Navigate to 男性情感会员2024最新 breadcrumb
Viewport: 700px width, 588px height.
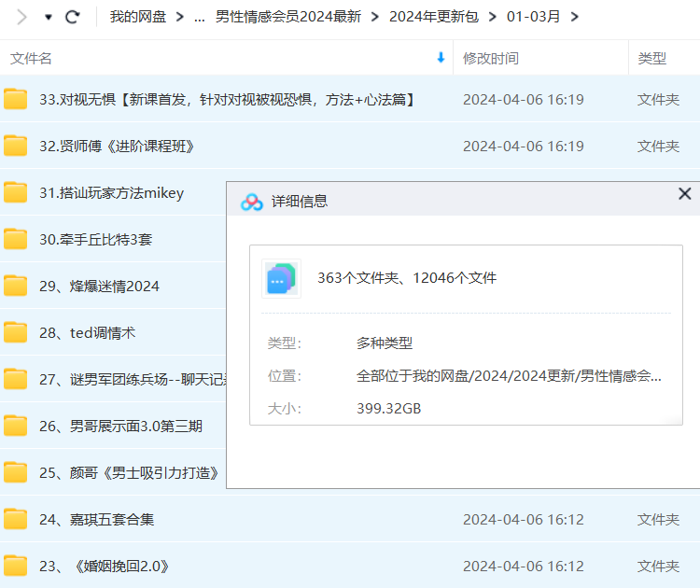(287, 17)
